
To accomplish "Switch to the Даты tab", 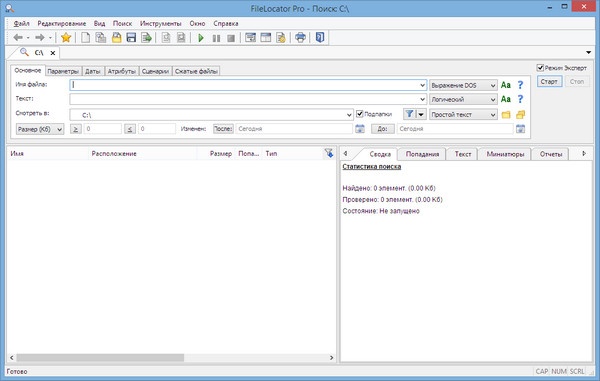I will tap(93, 71).
